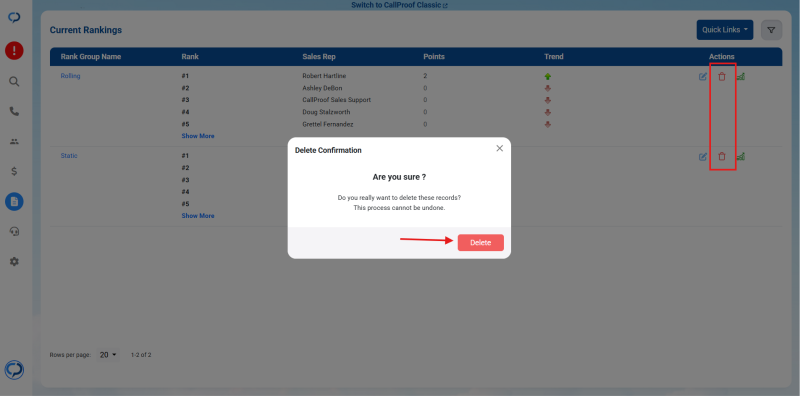
Task: Open the chart icon for Static group
Action: coord(741,157)
